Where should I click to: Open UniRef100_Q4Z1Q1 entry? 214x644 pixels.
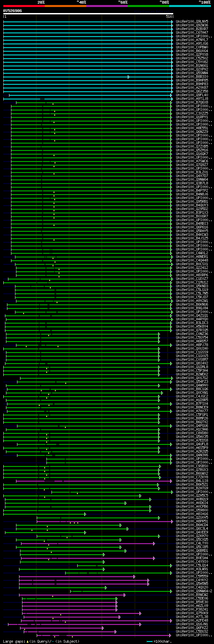pyautogui.click(x=192, y=315)
